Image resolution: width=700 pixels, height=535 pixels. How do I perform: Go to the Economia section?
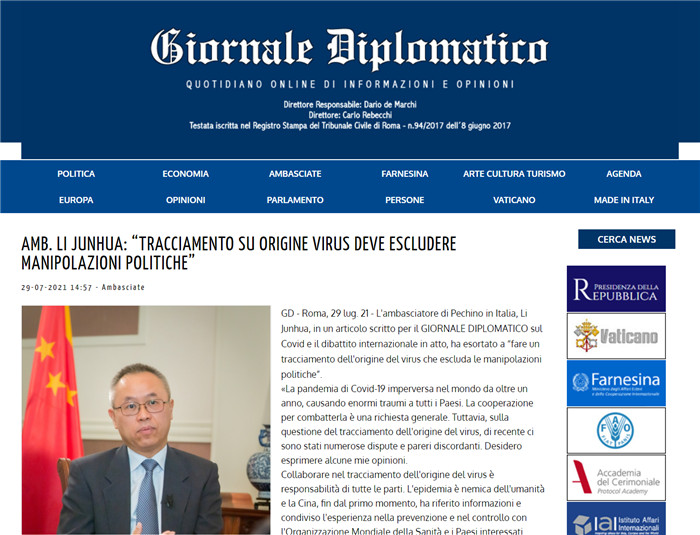click(x=185, y=174)
